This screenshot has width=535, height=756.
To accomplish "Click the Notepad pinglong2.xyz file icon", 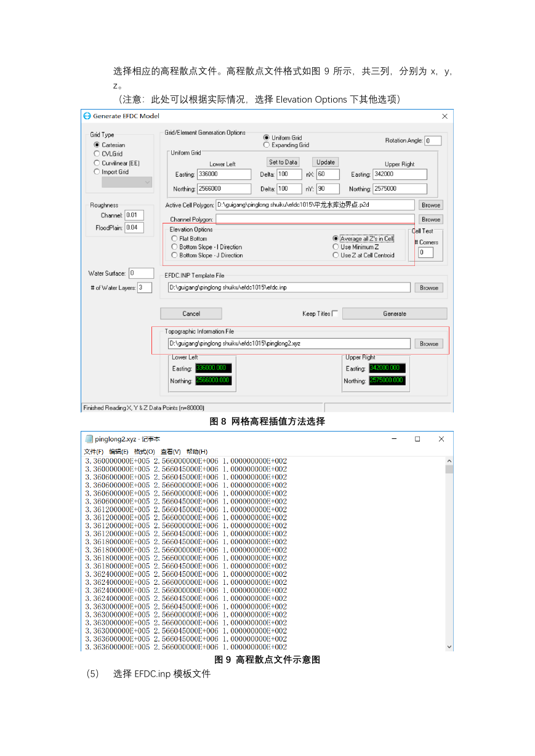I will tap(89, 439).
